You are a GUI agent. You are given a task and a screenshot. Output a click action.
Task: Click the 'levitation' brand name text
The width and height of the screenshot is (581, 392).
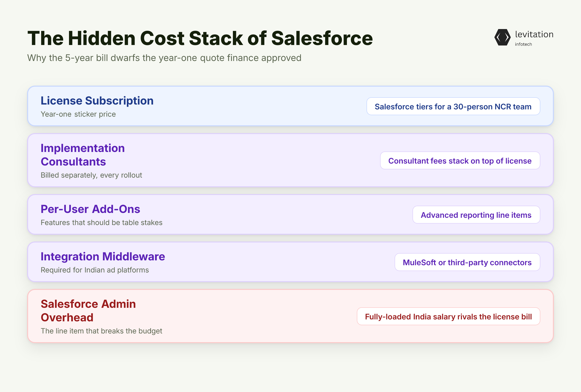[534, 34]
